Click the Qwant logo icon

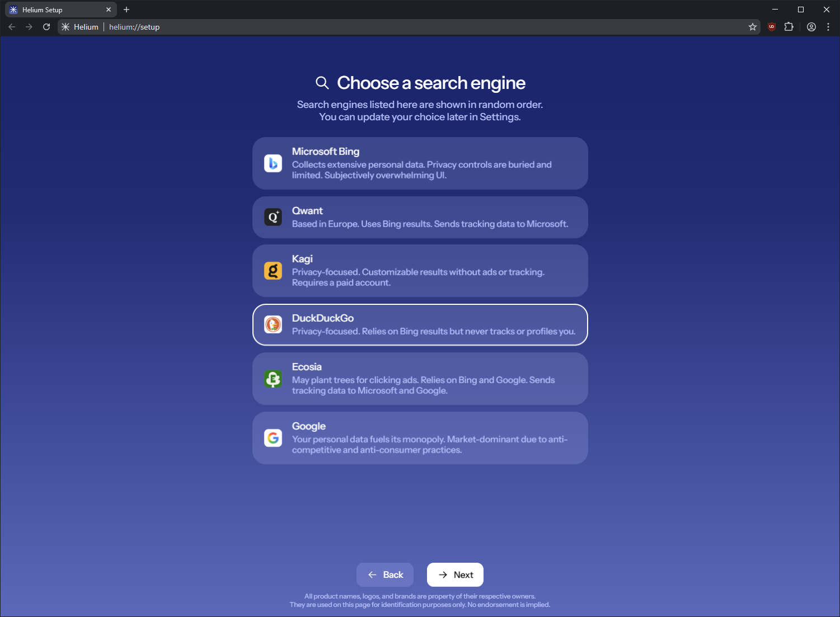coord(273,217)
